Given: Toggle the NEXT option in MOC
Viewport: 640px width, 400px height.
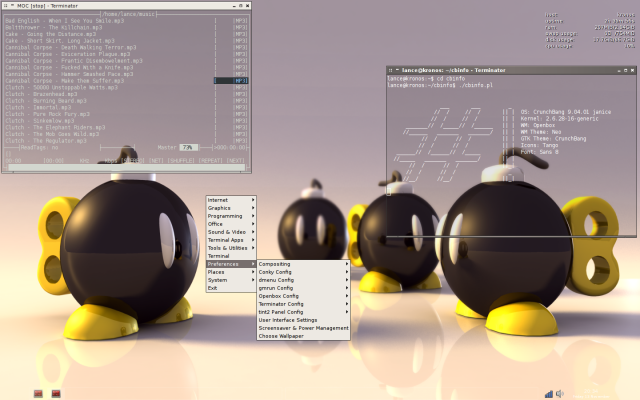Looking at the screenshot, I should pos(236,160).
